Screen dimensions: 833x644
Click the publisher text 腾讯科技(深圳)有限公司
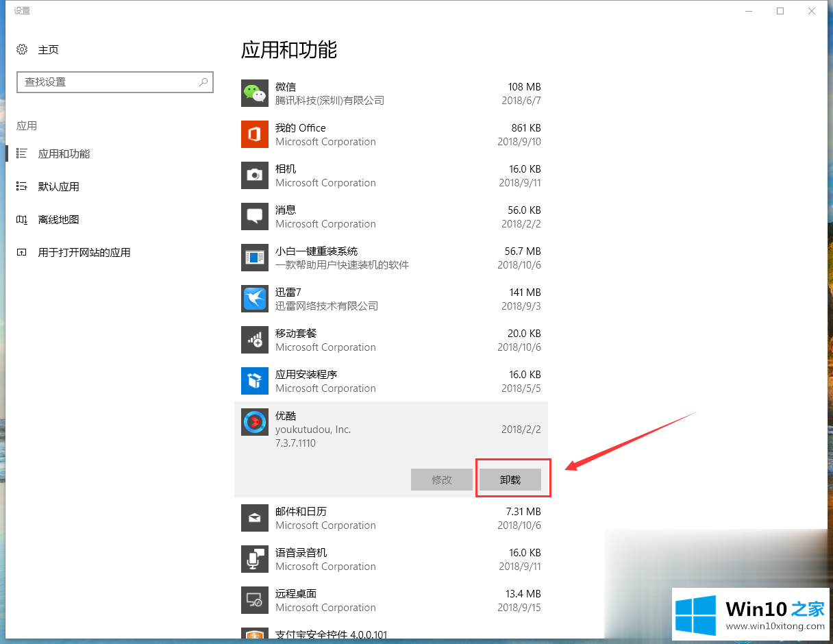coord(330,100)
